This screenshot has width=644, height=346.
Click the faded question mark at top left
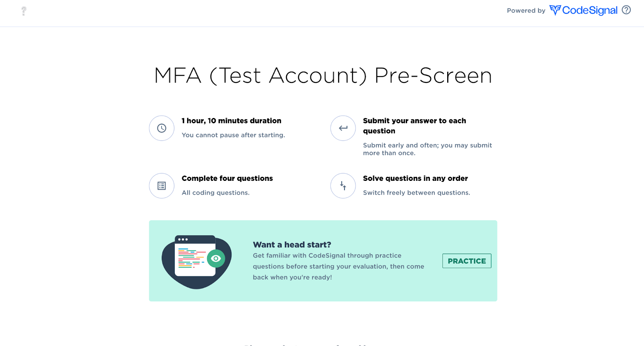click(24, 11)
